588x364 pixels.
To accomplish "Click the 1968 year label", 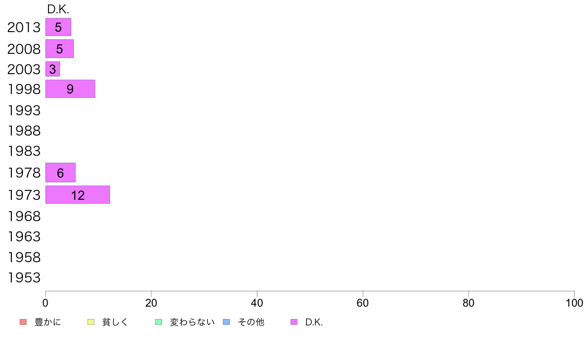I will pos(24,216).
